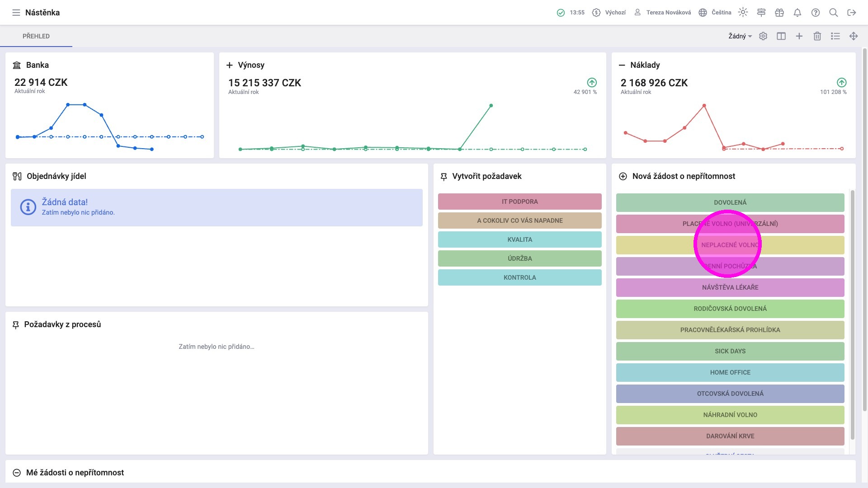Open the Čeština language selector
The width and height of the screenshot is (868, 488).
(715, 13)
